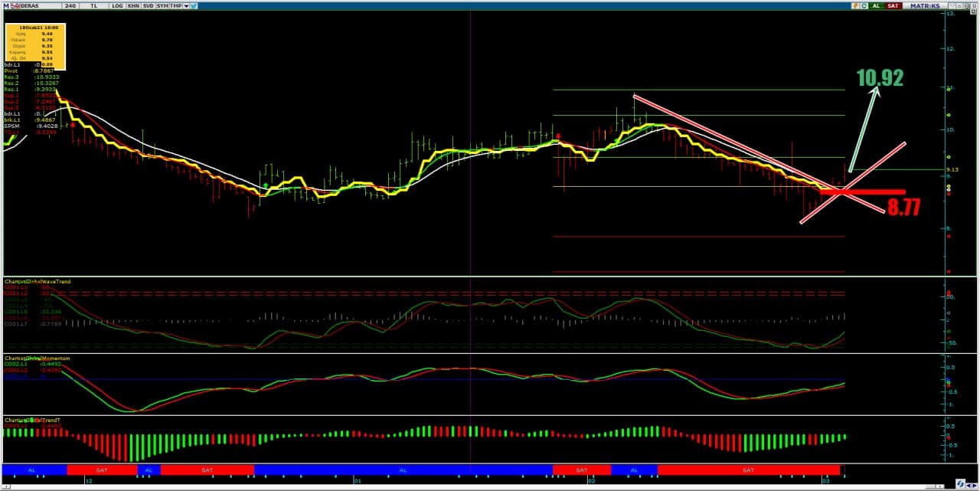
Task: Click the MATRIKS brand logo in title bar
Action: point(924,5)
